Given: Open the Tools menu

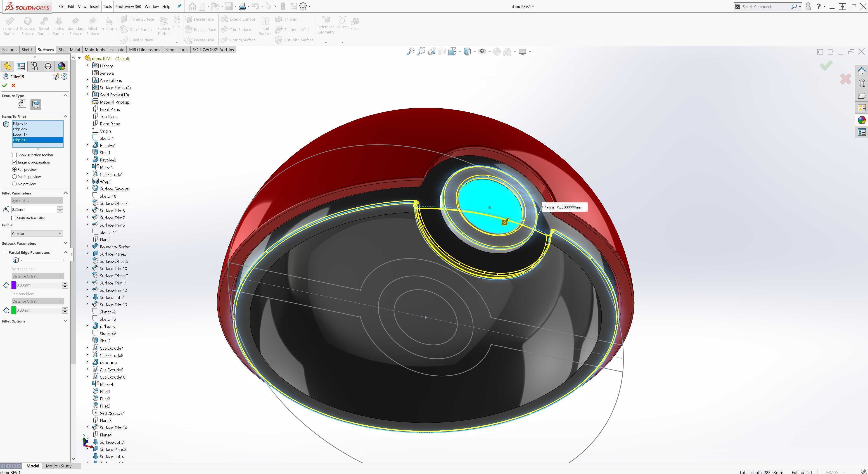Looking at the screenshot, I should (107, 6).
